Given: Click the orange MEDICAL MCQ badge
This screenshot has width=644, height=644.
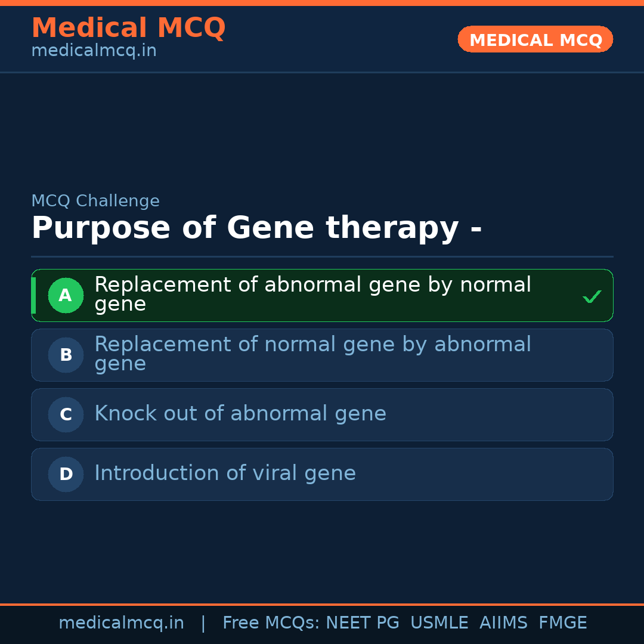Looking at the screenshot, I should coord(535,39).
